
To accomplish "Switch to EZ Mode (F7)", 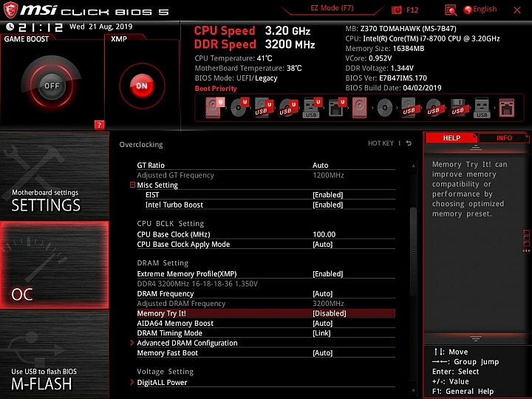I will (x=332, y=8).
